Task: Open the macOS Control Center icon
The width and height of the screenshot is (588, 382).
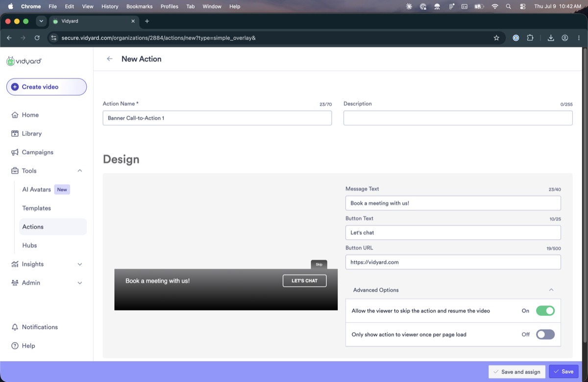Action: 522,6
